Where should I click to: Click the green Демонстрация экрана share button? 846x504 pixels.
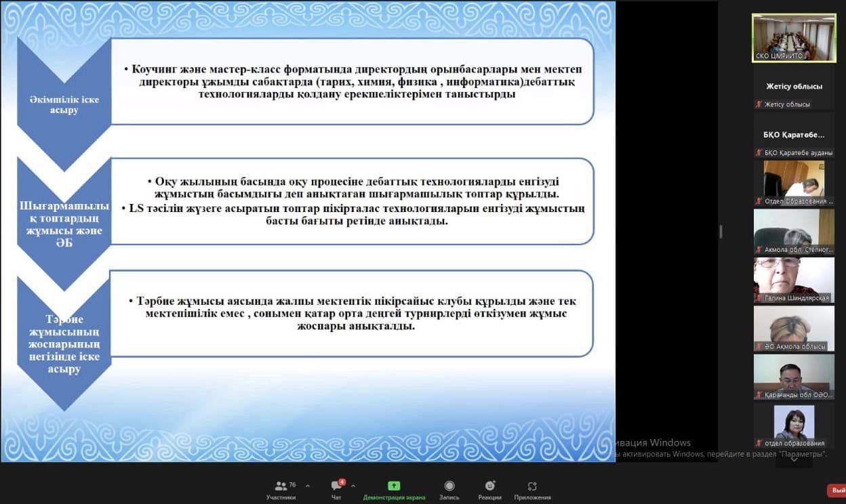394,490
